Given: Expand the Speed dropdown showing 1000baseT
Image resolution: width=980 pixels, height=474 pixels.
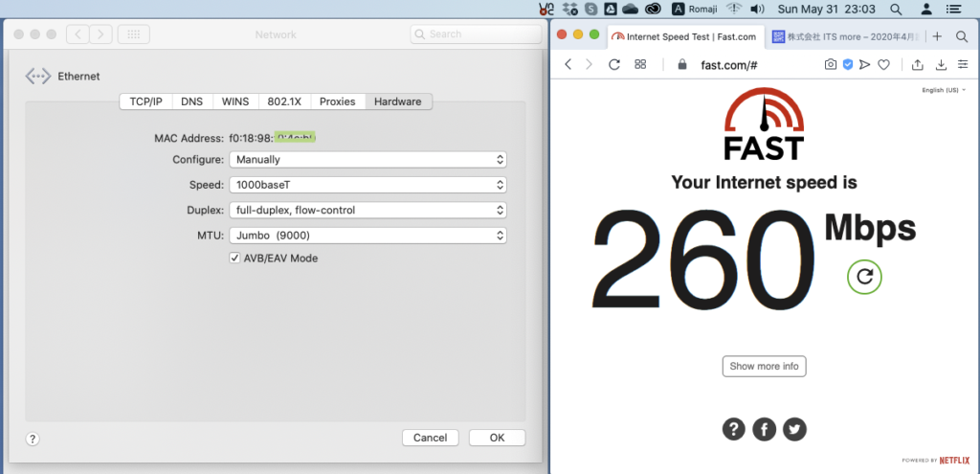Looking at the screenshot, I should (x=367, y=185).
